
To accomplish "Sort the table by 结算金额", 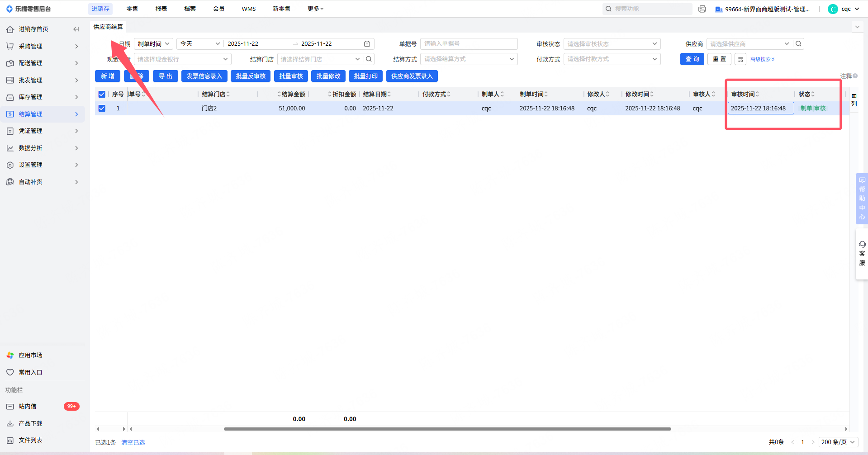I will tap(279, 95).
